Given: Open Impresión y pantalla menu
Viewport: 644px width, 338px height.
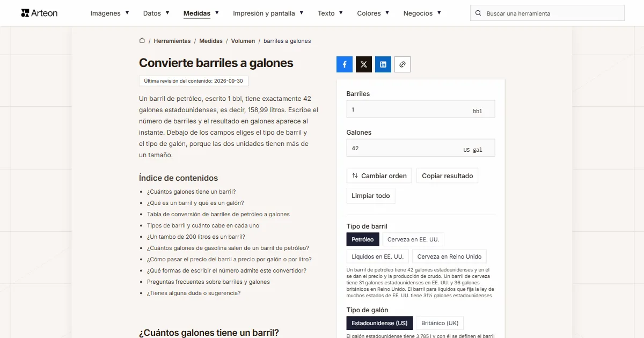Looking at the screenshot, I should 268,13.
